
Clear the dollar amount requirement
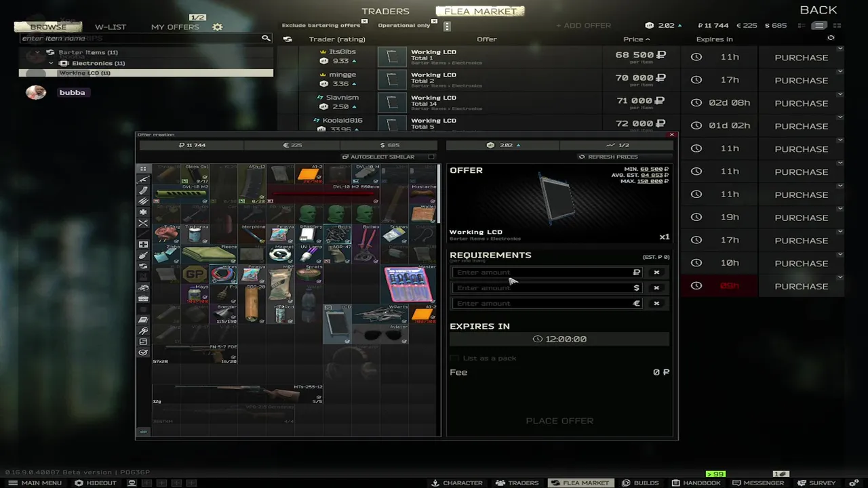point(656,288)
